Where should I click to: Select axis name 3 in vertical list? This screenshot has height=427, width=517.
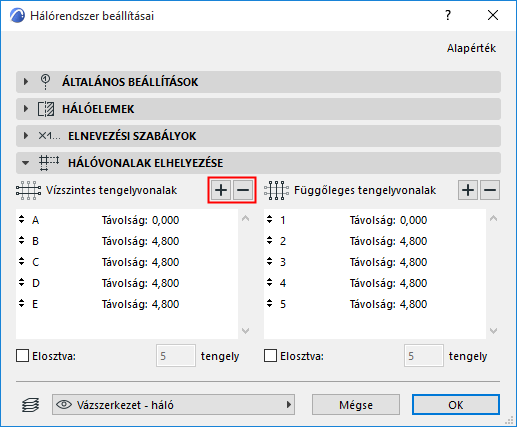[x=283, y=262]
